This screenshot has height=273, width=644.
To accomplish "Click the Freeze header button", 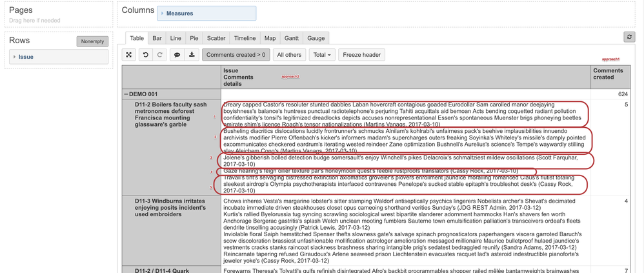I will click(x=362, y=55).
